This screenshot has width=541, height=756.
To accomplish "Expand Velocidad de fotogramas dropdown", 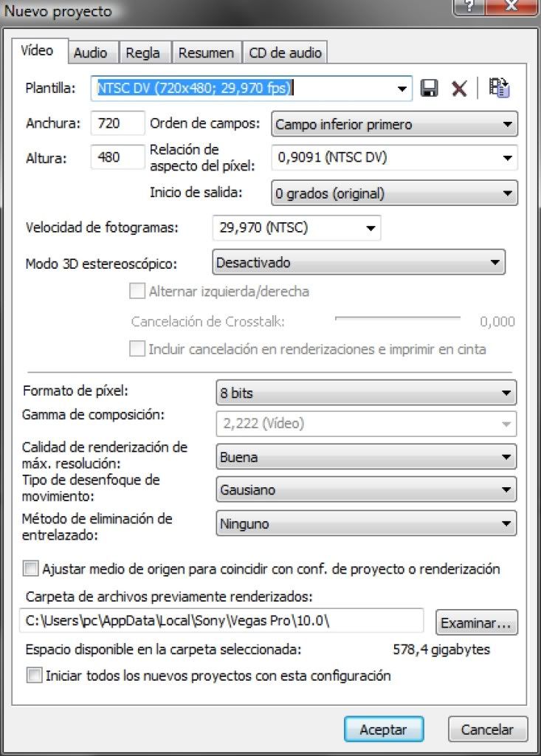I will pos(297,228).
